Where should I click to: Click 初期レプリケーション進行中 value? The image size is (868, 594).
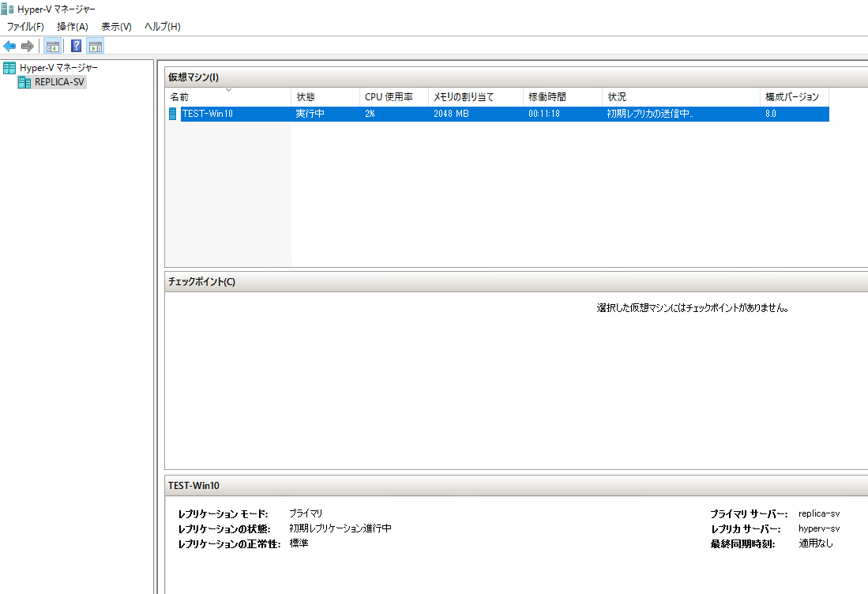pos(340,528)
